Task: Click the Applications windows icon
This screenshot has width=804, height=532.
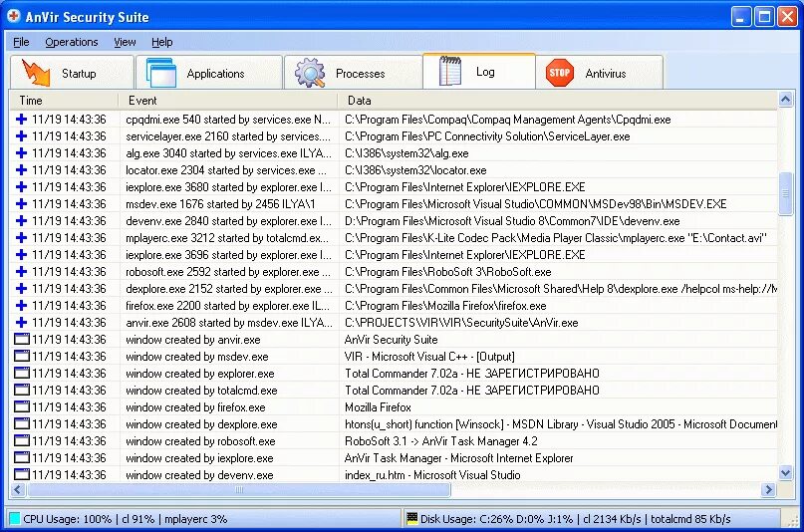Action: tap(161, 73)
